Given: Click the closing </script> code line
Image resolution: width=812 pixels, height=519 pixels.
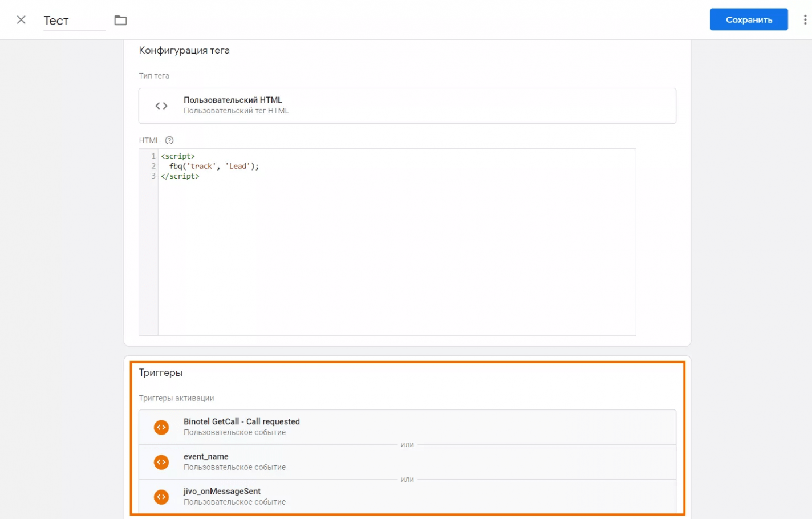Looking at the screenshot, I should click(x=180, y=176).
